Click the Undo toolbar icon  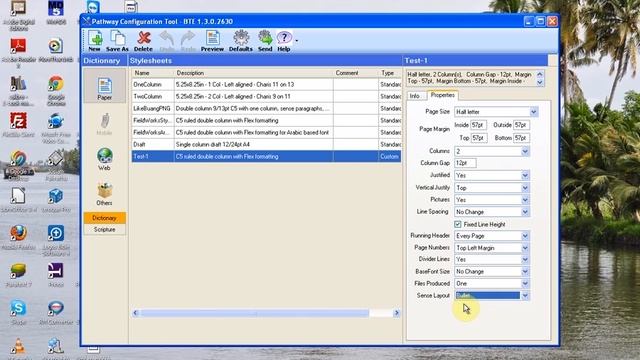pos(167,41)
